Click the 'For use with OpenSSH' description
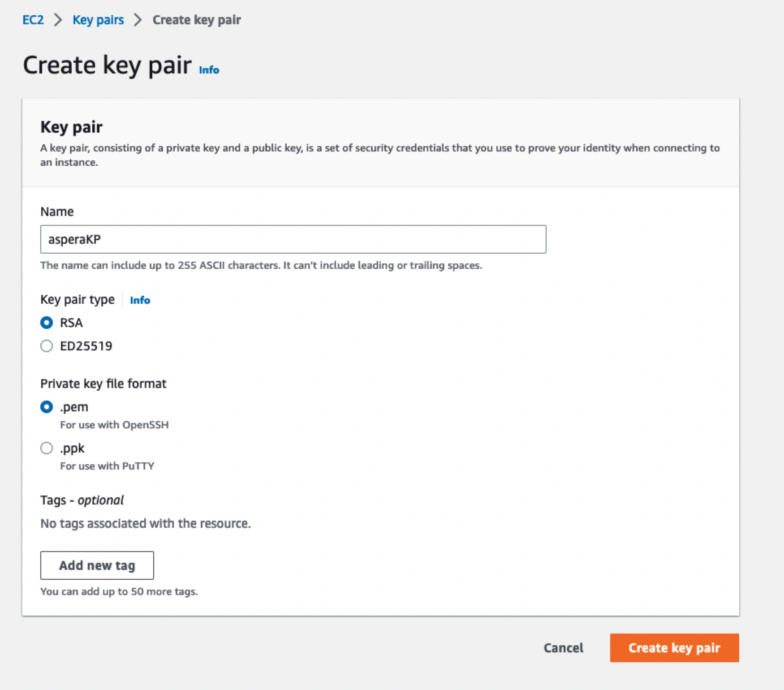The width and height of the screenshot is (784, 690). [x=114, y=425]
